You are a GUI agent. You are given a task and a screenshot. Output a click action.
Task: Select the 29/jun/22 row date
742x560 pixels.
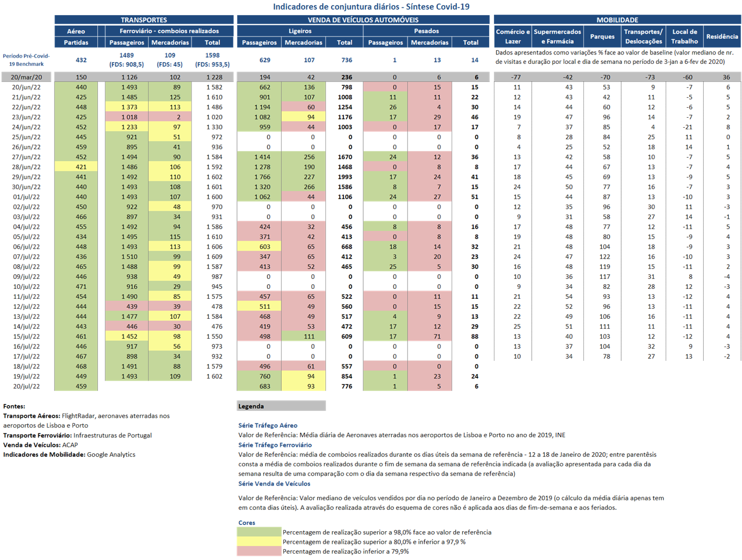[x=26, y=177]
